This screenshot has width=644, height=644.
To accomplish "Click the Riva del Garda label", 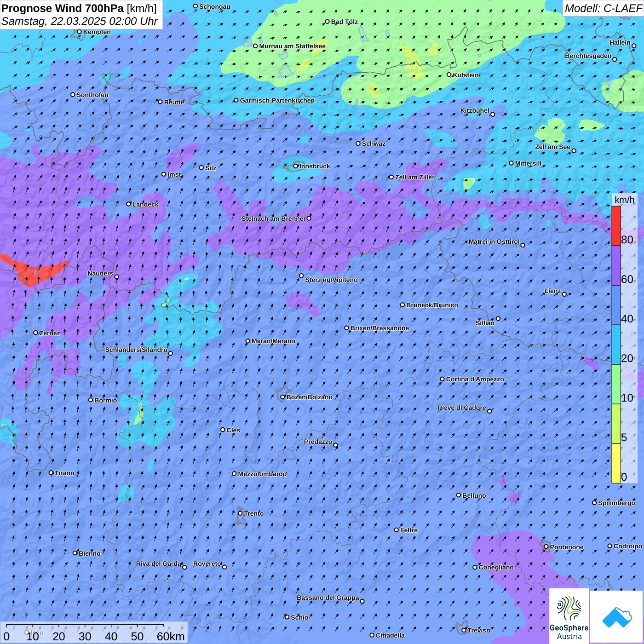I will click(x=158, y=563).
